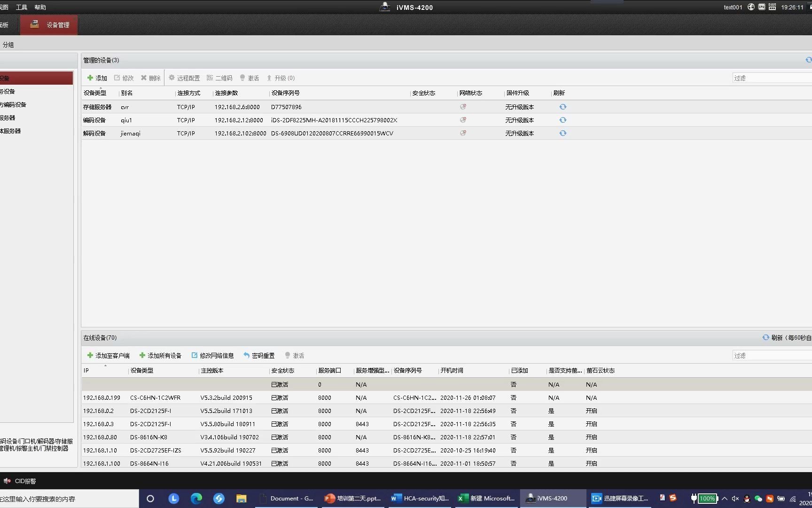The width and height of the screenshot is (812, 508).
Task: Select the highlighted 设备 sidebar item
Action: click(x=36, y=78)
